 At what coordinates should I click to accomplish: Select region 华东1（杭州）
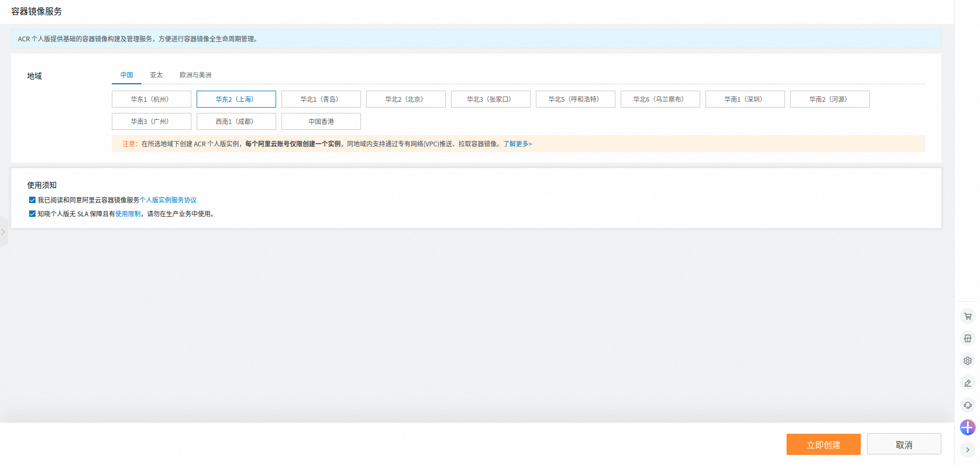coord(152,99)
